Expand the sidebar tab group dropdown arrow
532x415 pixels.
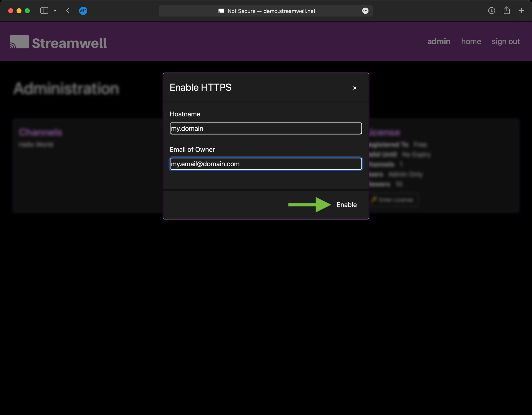pos(55,11)
